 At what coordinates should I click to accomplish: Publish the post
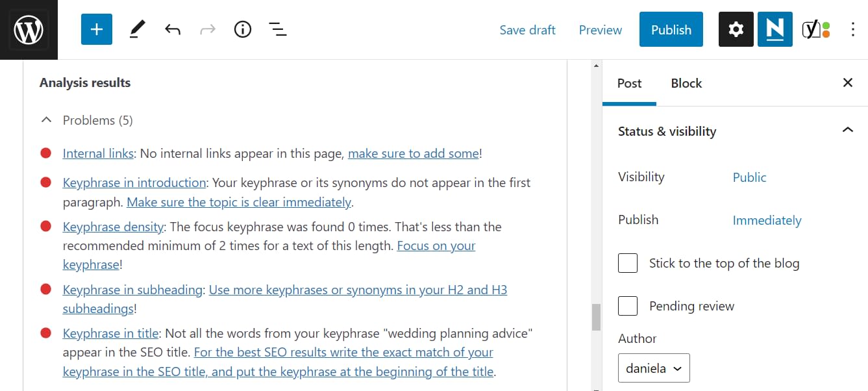671,29
